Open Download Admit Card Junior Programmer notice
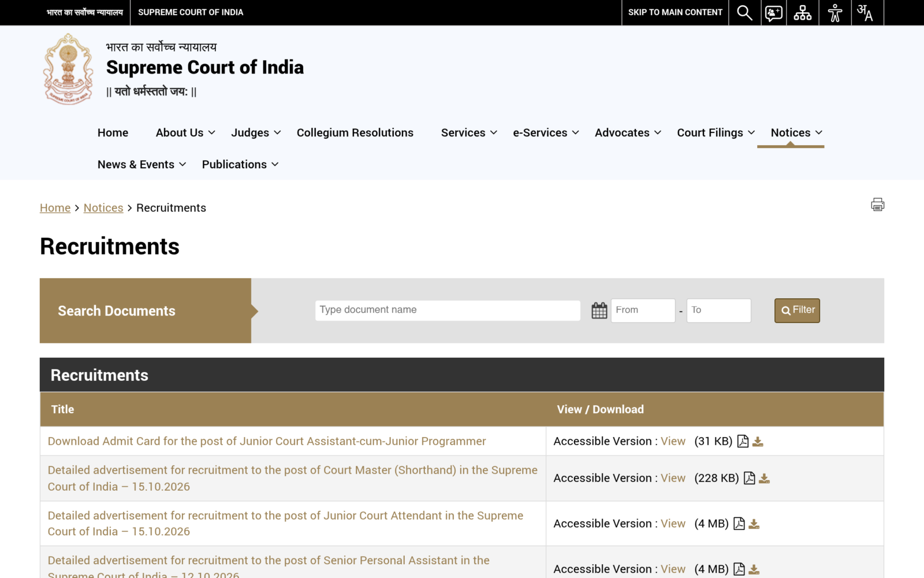924x578 pixels. coord(267,441)
